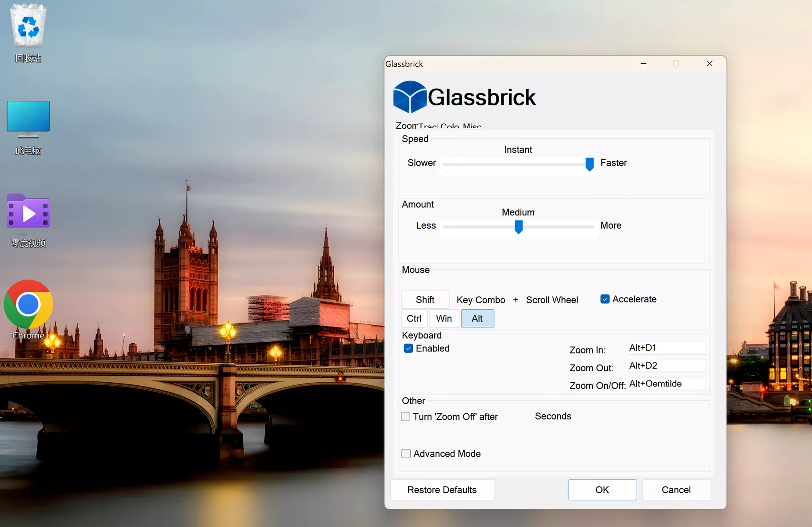Click the 'Faster' label beside Speed slider
This screenshot has height=527, width=812.
pos(614,163)
